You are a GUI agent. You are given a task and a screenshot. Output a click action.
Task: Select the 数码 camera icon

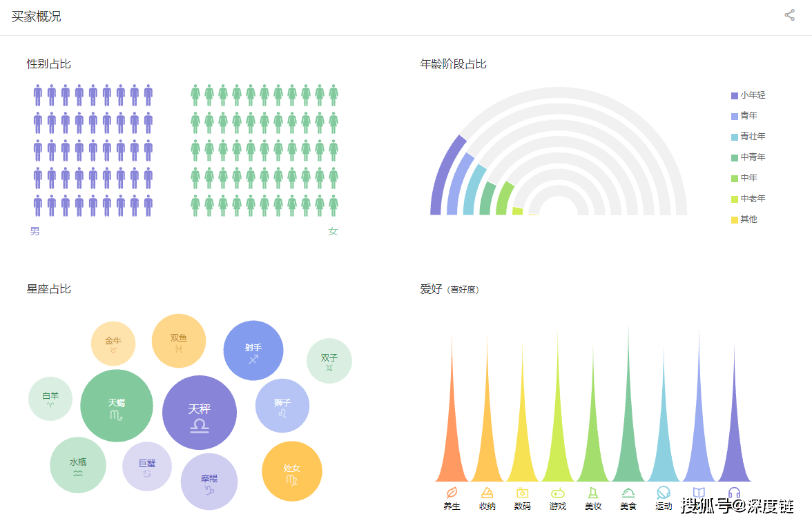(522, 493)
